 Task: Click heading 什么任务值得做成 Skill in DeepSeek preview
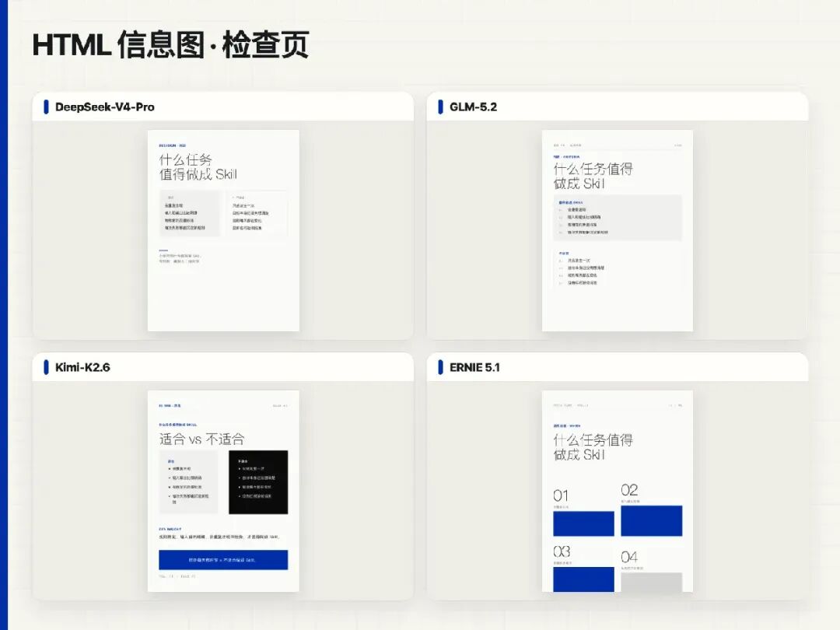(198, 166)
